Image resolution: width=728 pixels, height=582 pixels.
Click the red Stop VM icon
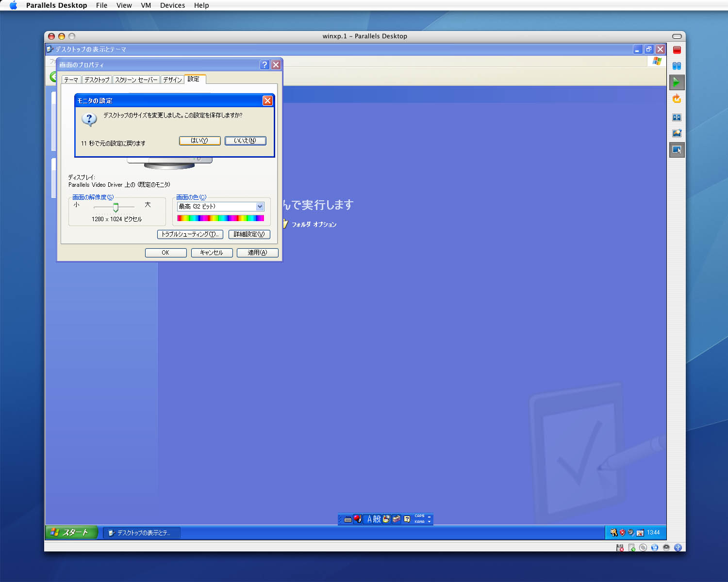tap(677, 50)
